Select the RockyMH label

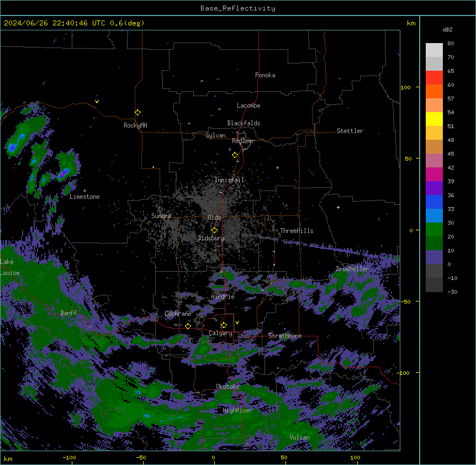click(135, 125)
